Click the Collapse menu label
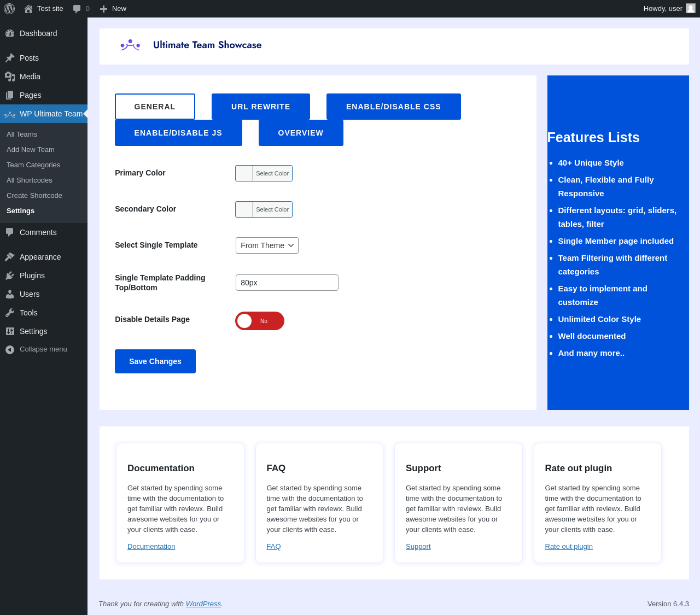Viewport: 700px width, 615px height. [x=43, y=349]
